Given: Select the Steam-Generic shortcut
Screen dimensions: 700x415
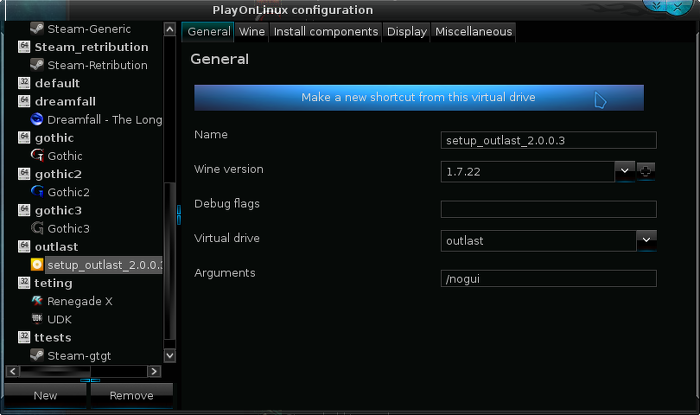Looking at the screenshot, I should [89, 29].
